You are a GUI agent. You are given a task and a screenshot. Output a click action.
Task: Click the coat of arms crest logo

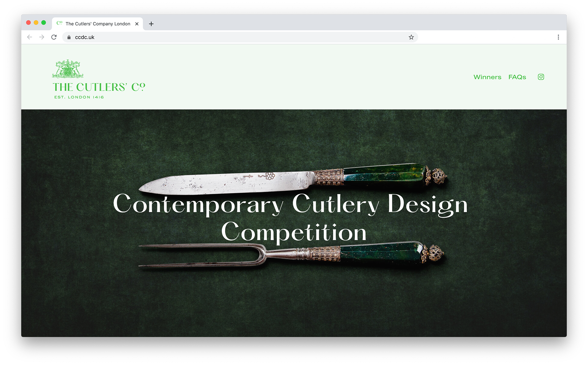(x=68, y=69)
